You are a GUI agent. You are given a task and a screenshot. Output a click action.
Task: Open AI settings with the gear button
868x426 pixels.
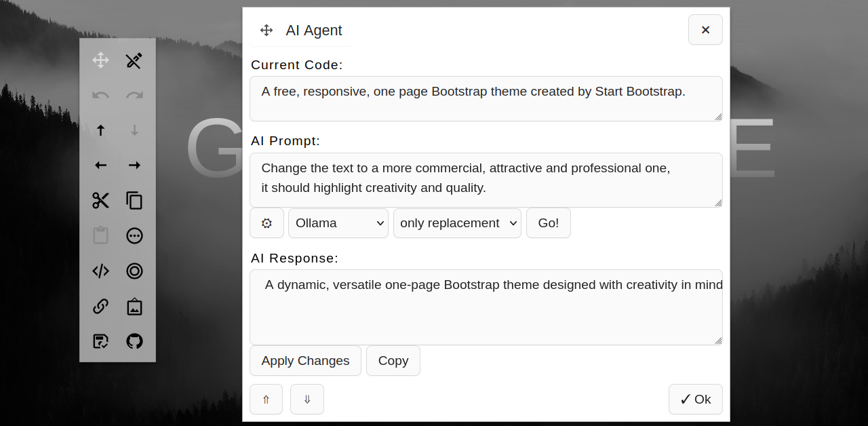pos(267,223)
